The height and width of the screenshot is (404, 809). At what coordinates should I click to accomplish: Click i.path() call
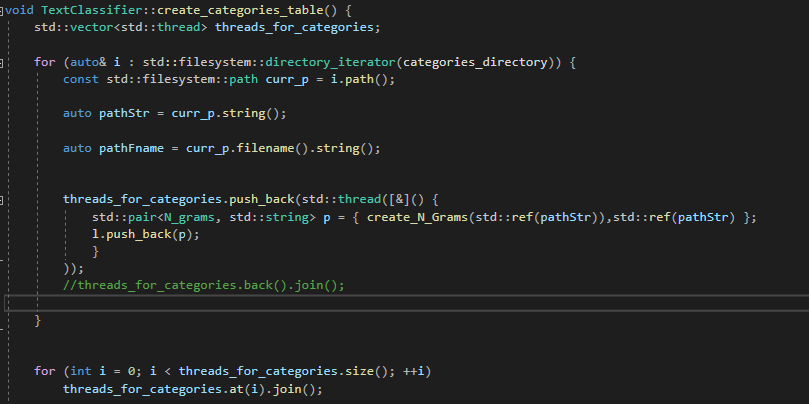pos(359,79)
